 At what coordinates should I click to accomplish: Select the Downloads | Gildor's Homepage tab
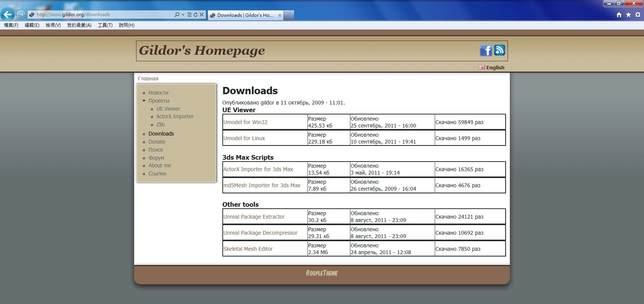click(x=245, y=15)
